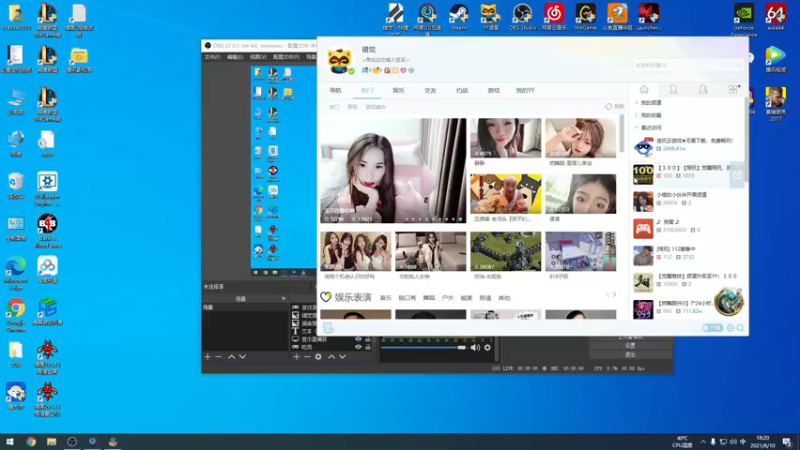Click OBS 退出 exit button
This screenshot has height=450, width=800.
(x=631, y=355)
